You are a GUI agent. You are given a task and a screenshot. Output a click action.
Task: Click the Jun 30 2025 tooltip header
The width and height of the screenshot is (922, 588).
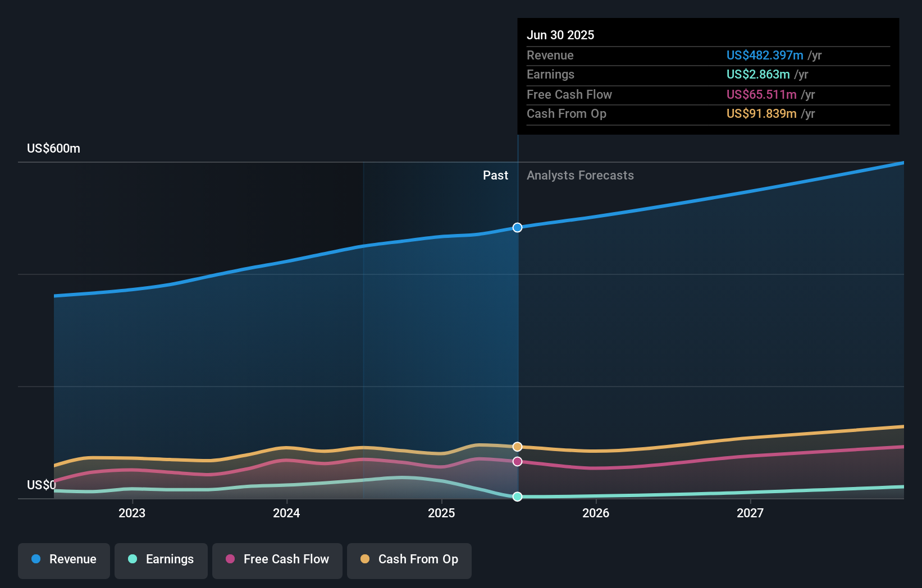(x=560, y=35)
